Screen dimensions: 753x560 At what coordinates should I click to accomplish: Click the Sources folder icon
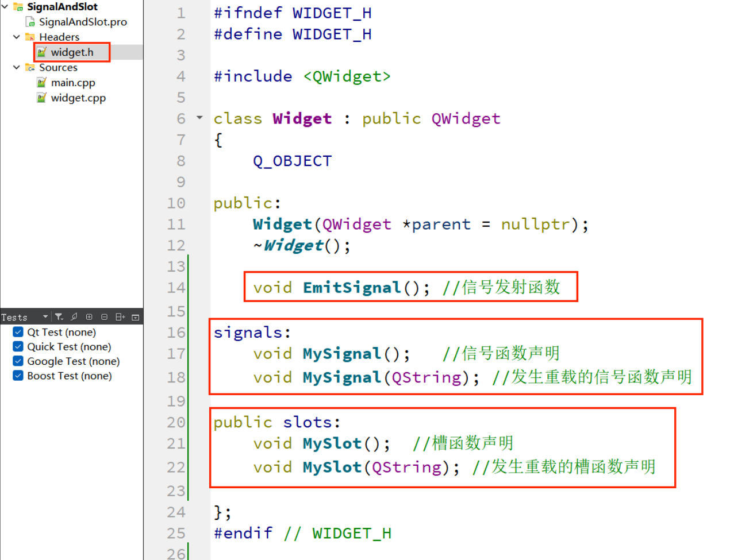(x=30, y=68)
